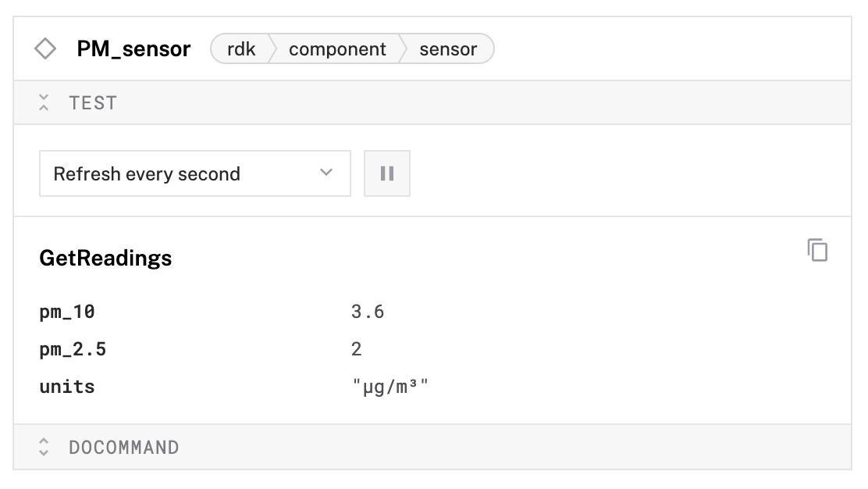The height and width of the screenshot is (489, 868).
Task: Click the units value µg/m³
Action: (390, 387)
